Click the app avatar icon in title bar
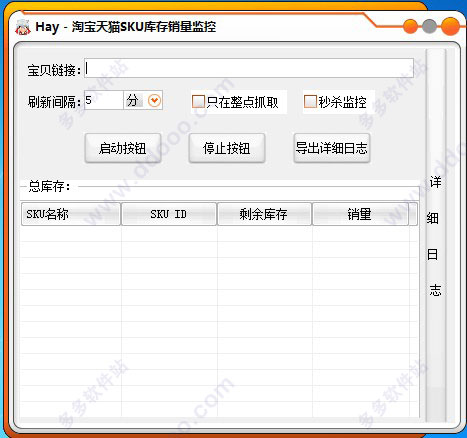Viewport: 467px width, 438px height. pos(23,27)
